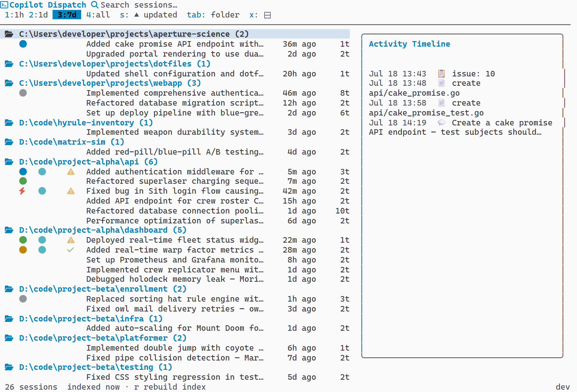The image size is (577, 392).
Task: Collapse the webapp folder group
Action: point(9,83)
